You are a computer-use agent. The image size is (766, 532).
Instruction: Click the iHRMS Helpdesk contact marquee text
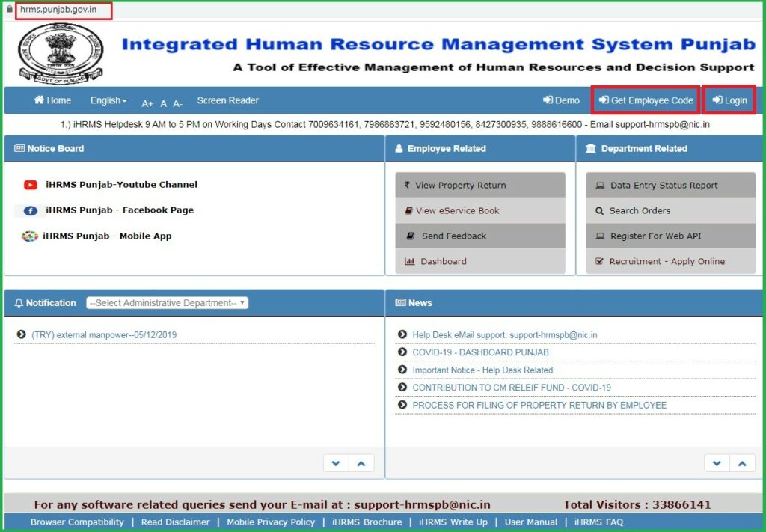point(385,124)
